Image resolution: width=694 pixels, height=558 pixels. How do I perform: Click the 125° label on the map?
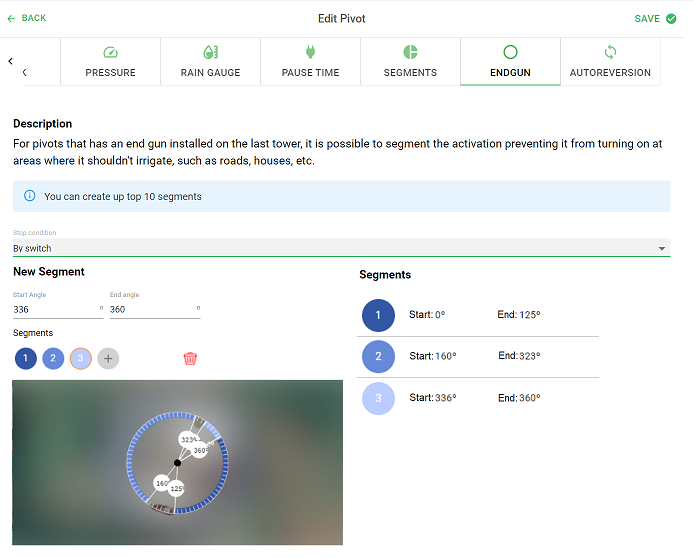177,489
